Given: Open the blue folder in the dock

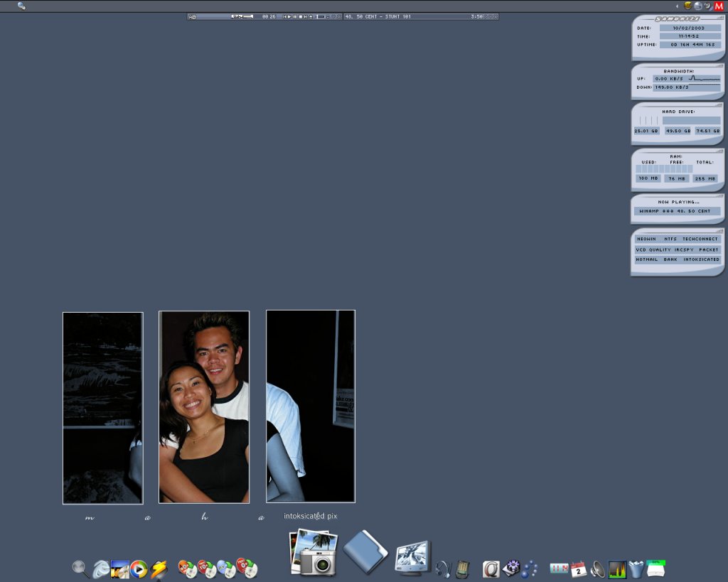Looking at the screenshot, I should [x=365, y=551].
